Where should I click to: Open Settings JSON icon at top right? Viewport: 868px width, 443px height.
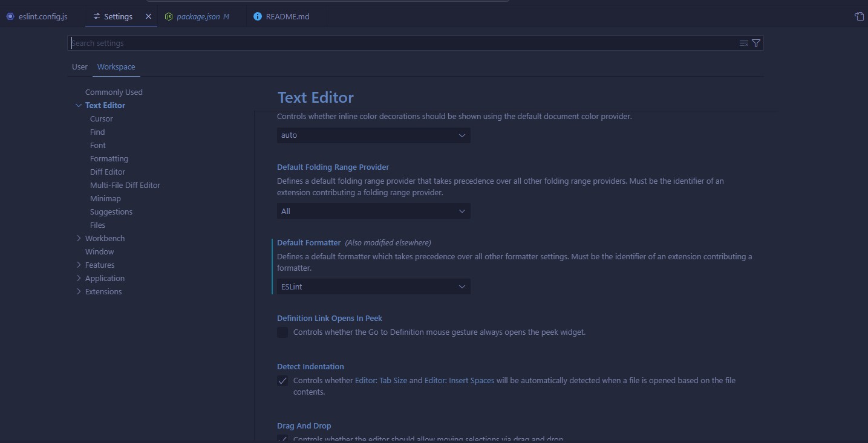pos(859,16)
